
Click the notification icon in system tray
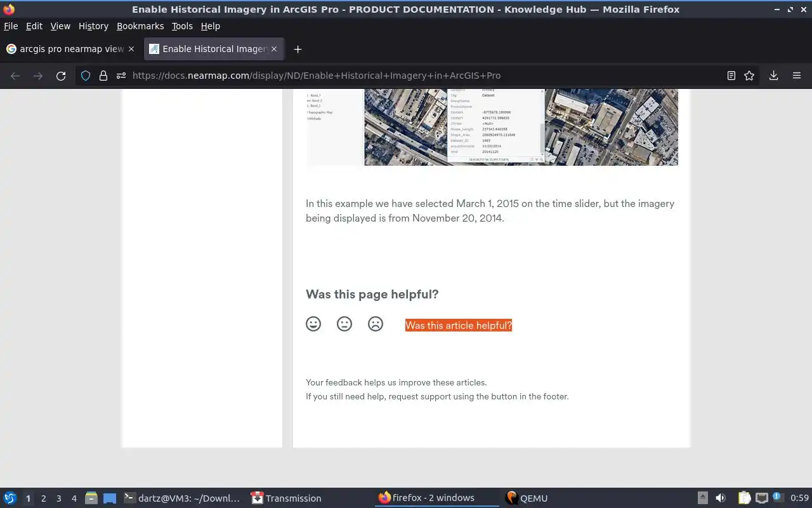pos(778,498)
